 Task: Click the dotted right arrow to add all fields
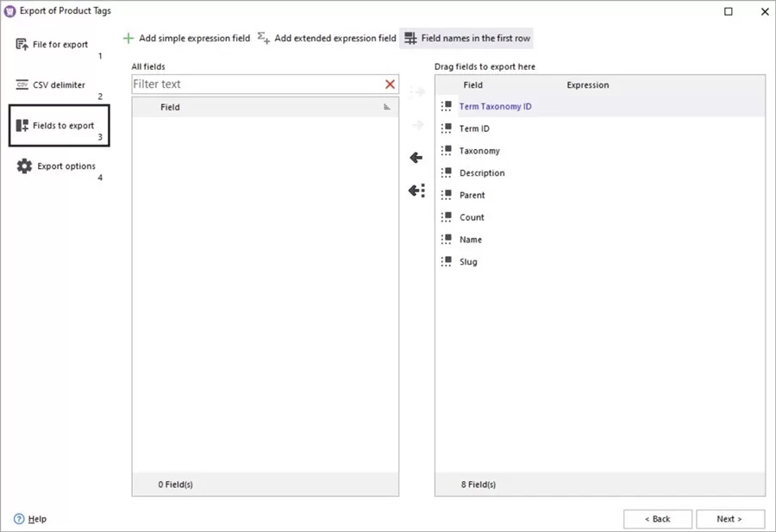click(x=416, y=91)
